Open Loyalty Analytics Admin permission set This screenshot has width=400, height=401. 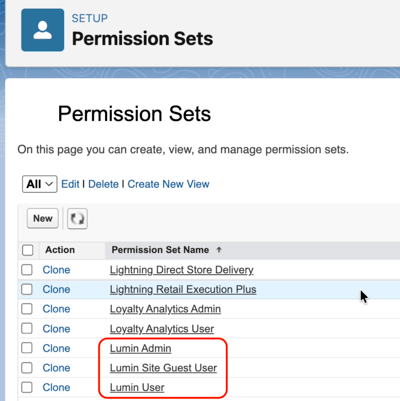point(165,309)
